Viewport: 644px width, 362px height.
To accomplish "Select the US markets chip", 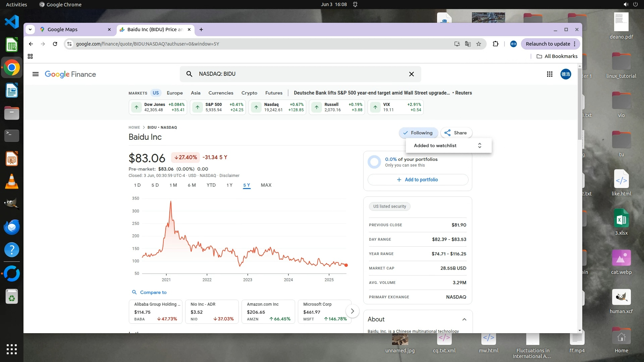I will point(156,93).
